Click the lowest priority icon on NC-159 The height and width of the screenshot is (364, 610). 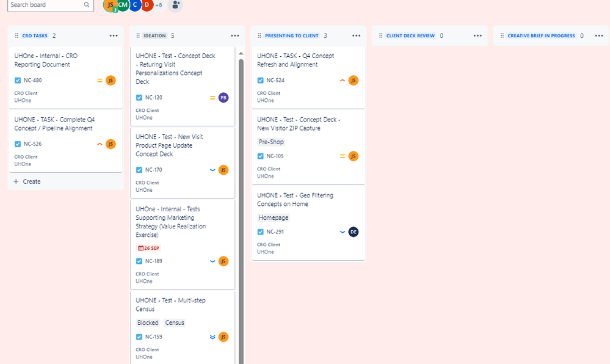(x=212, y=337)
